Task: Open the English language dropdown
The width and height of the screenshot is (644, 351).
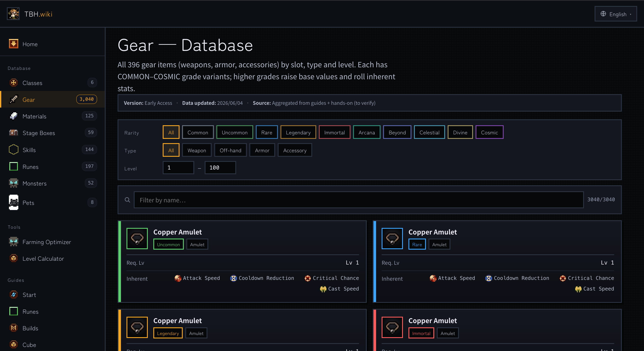Action: [x=615, y=14]
